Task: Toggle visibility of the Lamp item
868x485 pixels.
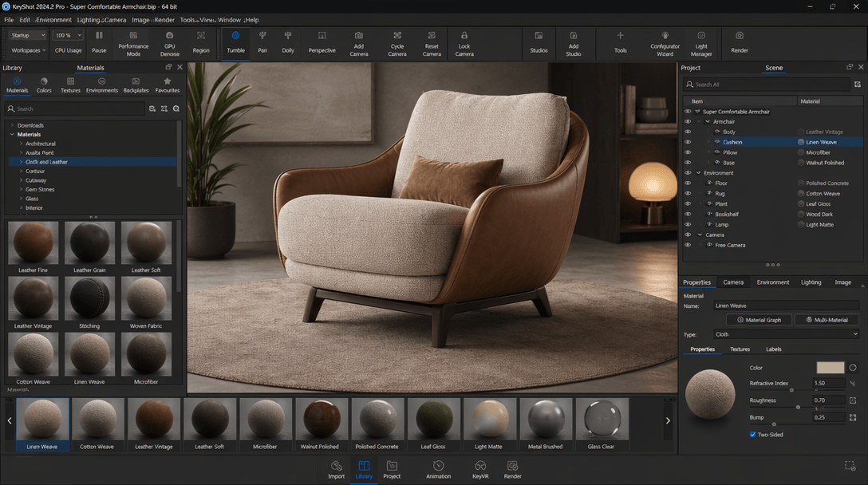Action: (x=687, y=225)
